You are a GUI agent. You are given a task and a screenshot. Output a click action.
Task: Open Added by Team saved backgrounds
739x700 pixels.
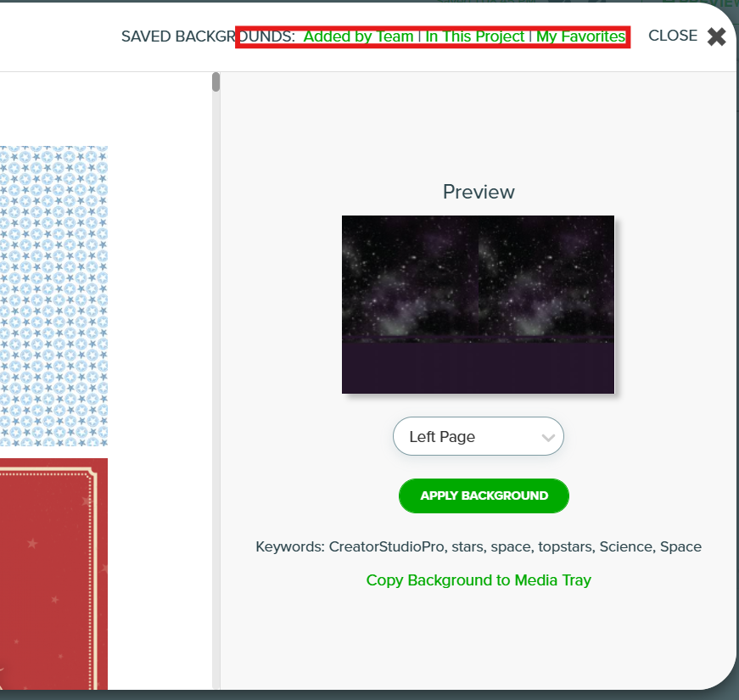click(358, 36)
